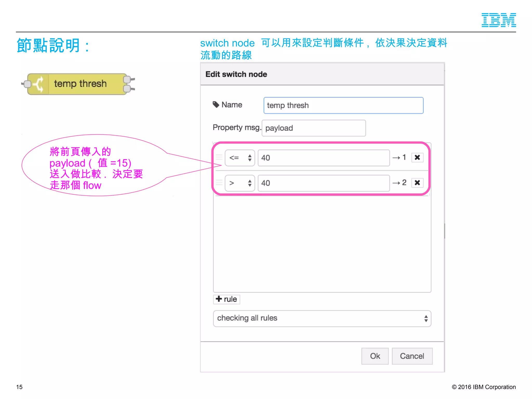The height and width of the screenshot is (399, 532).
Task: Click the arrow 1 output label
Action: click(x=399, y=157)
